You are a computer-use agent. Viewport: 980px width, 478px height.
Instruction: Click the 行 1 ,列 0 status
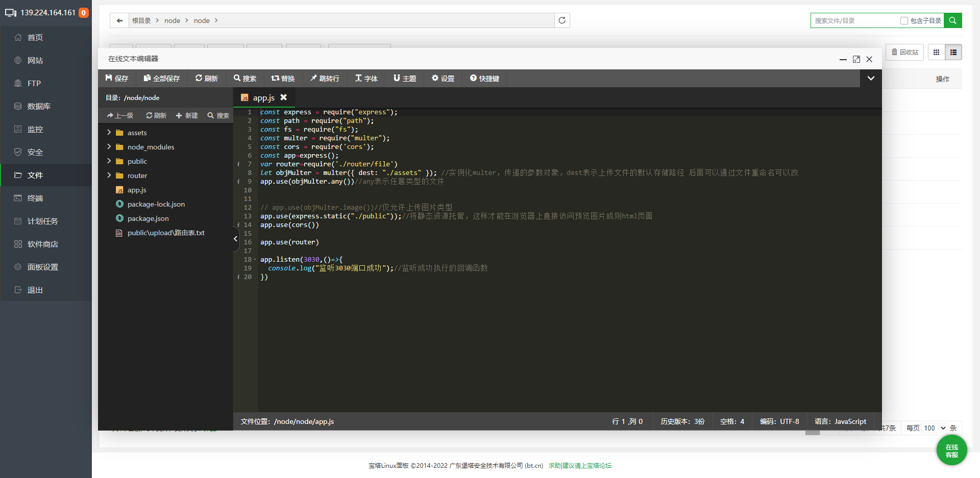[x=627, y=421]
